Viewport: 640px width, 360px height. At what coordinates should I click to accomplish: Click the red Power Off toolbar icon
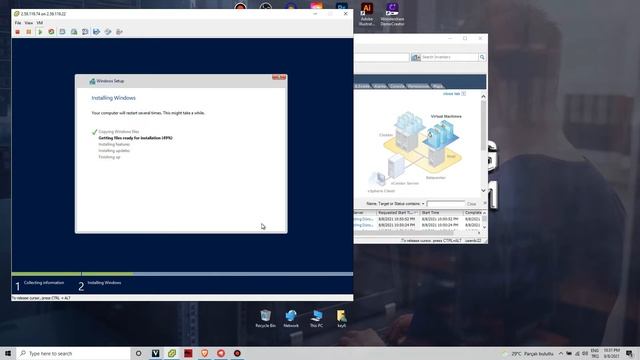click(x=18, y=32)
